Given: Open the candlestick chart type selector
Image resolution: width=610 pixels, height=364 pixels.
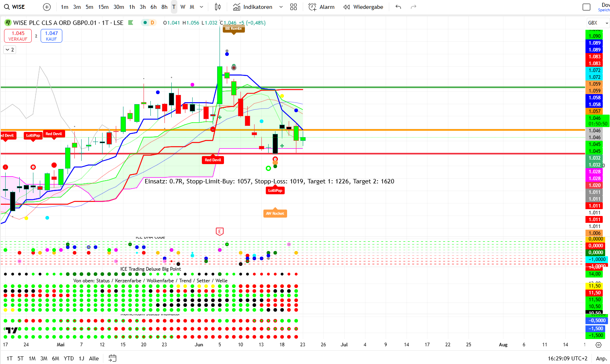Looking at the screenshot, I should 218,7.
